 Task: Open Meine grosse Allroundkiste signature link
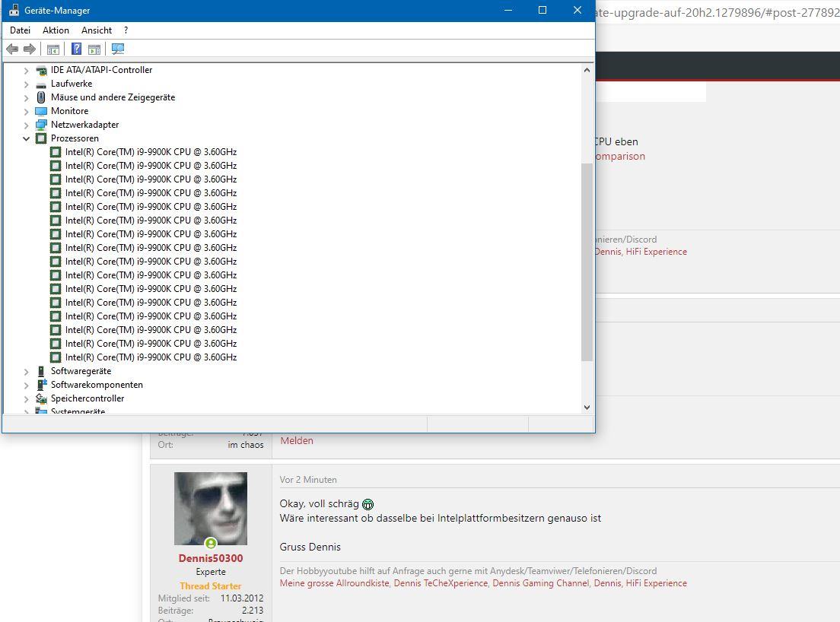coord(334,583)
